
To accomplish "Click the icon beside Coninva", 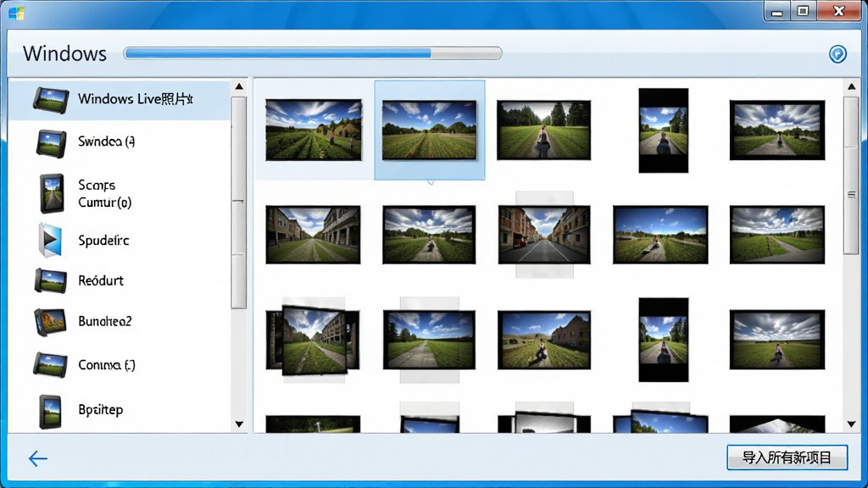I will (x=50, y=364).
